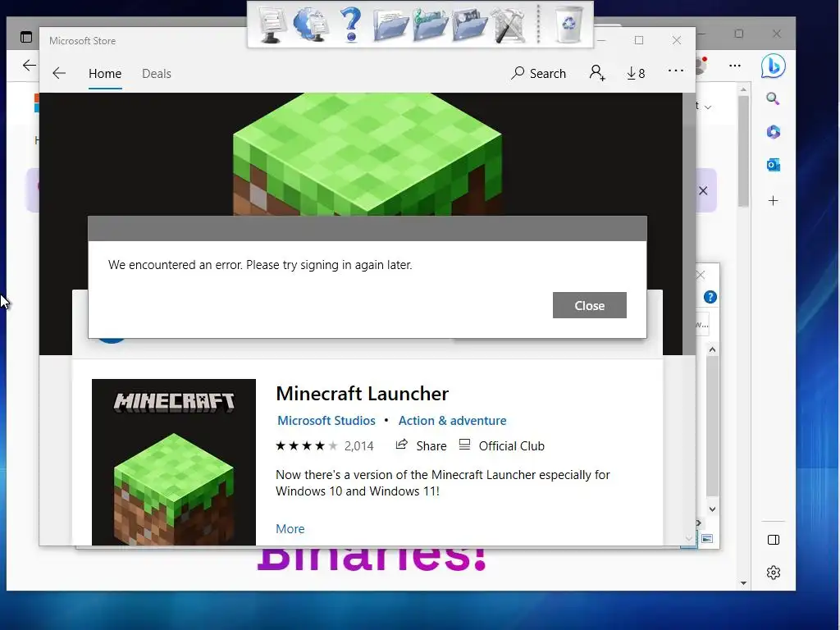
Task: Open the account sign-in icon
Action: [x=597, y=73]
